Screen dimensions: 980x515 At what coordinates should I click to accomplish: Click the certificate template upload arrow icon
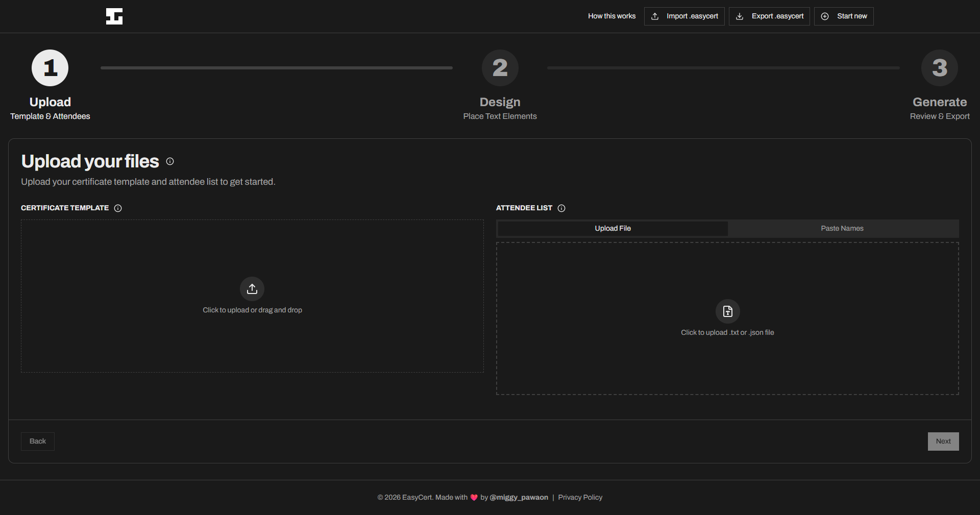[252, 289]
